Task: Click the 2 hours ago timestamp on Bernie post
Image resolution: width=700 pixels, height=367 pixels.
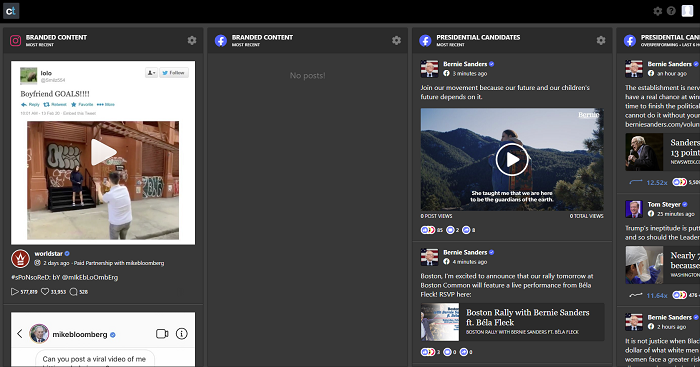Action: click(671, 327)
